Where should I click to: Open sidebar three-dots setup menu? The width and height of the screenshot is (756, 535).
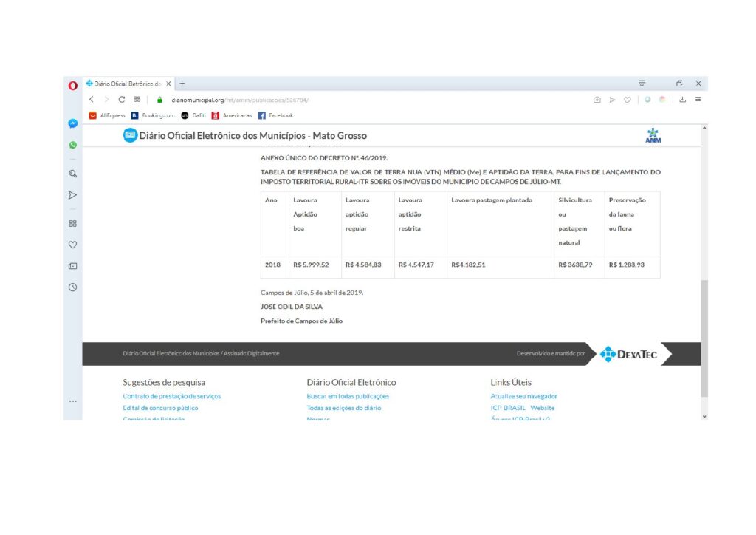coord(73,401)
